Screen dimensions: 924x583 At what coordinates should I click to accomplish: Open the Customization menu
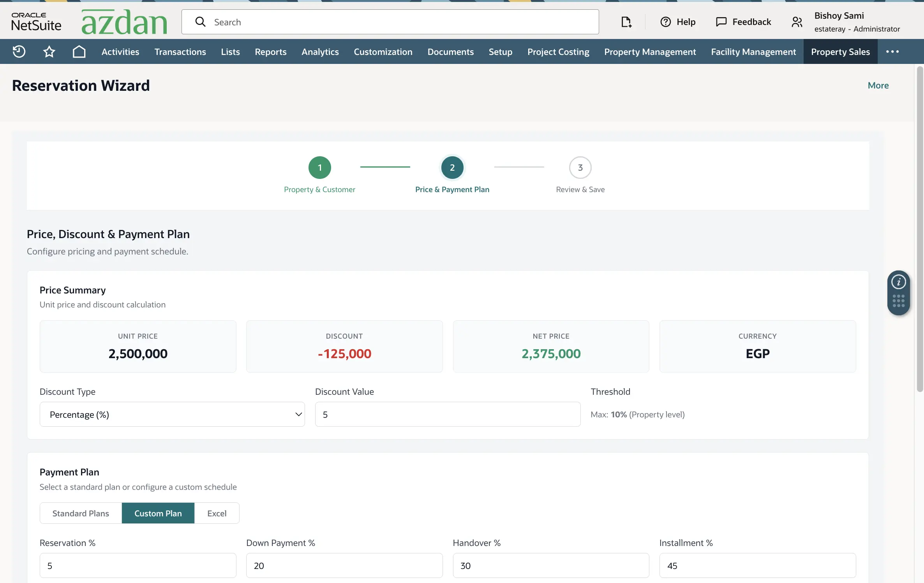383,51
